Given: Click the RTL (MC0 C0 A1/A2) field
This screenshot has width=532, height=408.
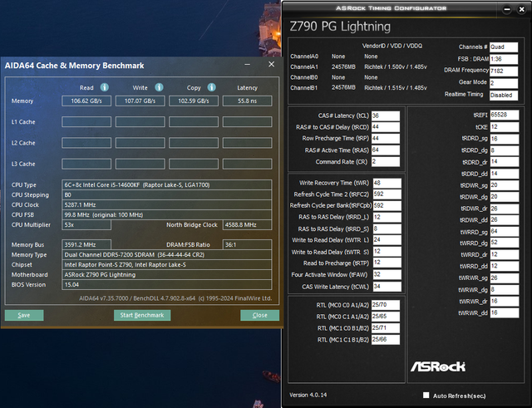Looking at the screenshot, I should pos(386,305).
